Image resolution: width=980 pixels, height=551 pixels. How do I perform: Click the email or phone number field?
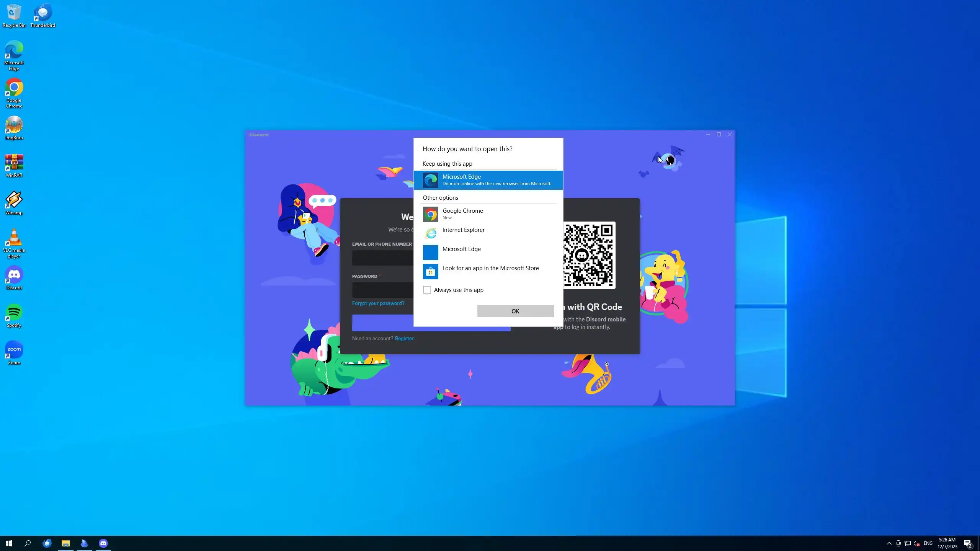click(382, 258)
